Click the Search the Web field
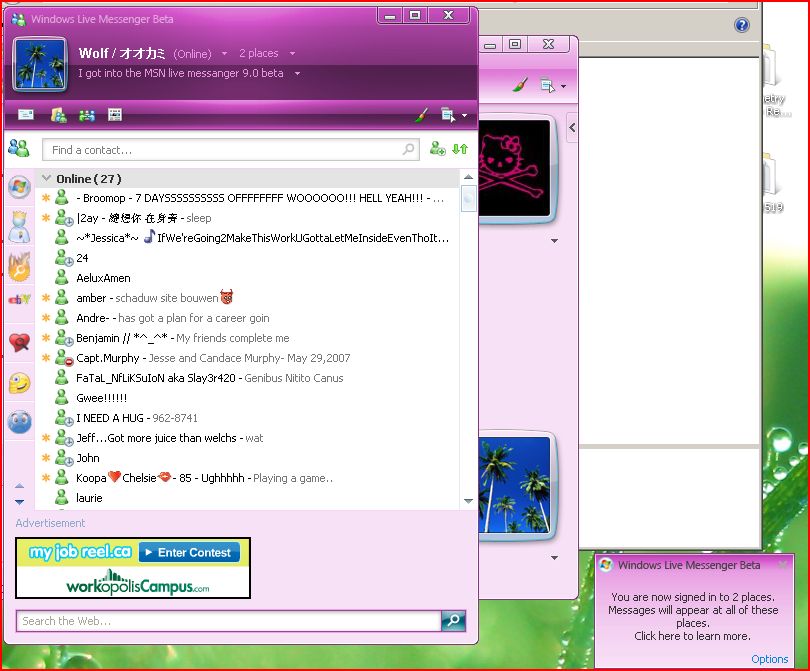 [x=229, y=621]
